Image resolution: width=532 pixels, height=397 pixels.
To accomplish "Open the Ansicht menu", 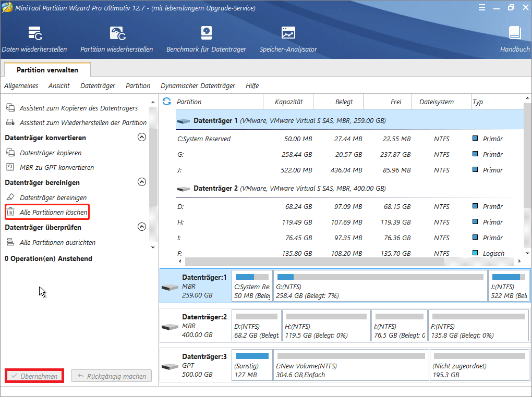I will [x=59, y=86].
